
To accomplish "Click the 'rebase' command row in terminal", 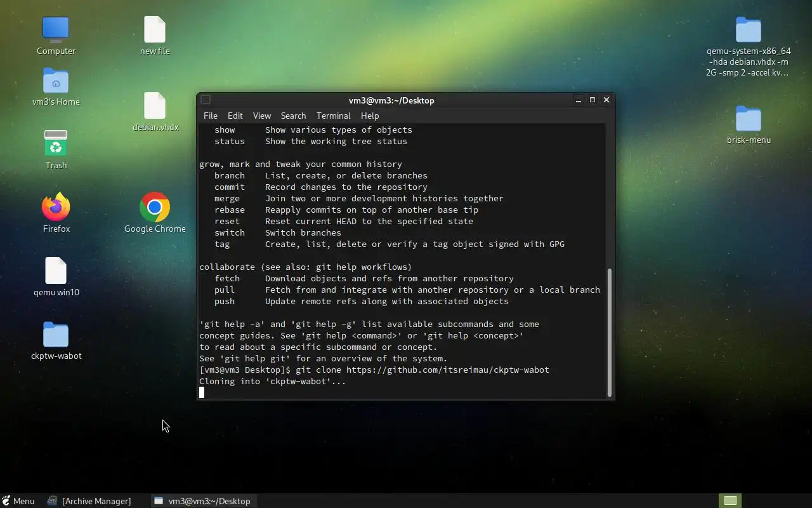I will 346,210.
